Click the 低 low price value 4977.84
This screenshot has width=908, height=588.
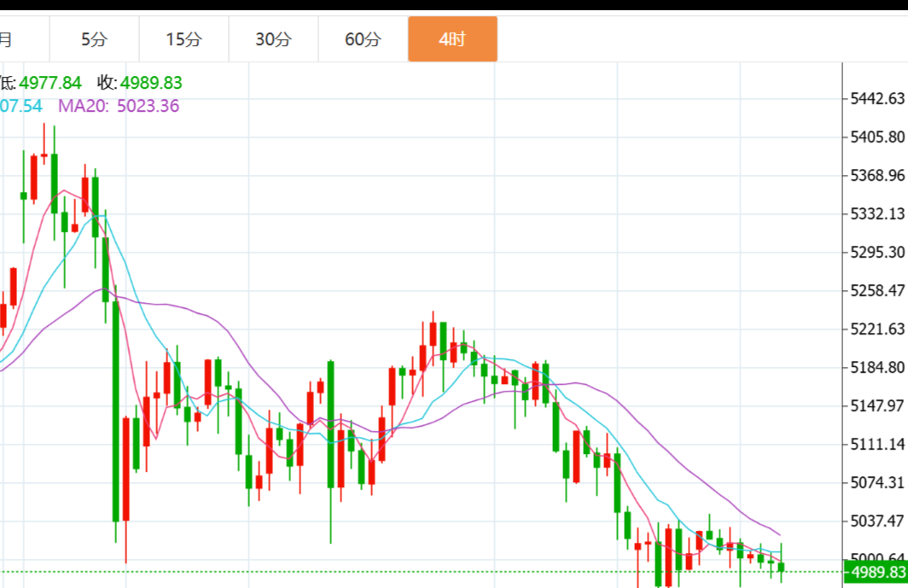point(50,83)
